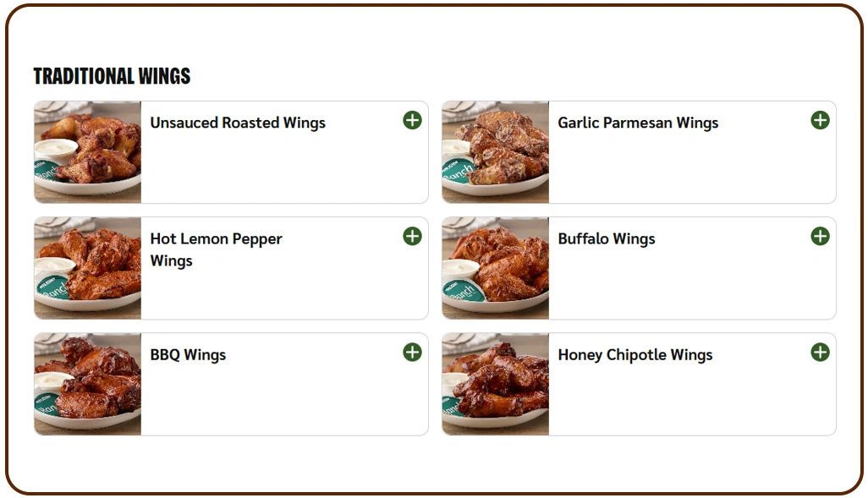Click the Buffalo Wings photo
This screenshot has width=868, height=498.
(495, 268)
